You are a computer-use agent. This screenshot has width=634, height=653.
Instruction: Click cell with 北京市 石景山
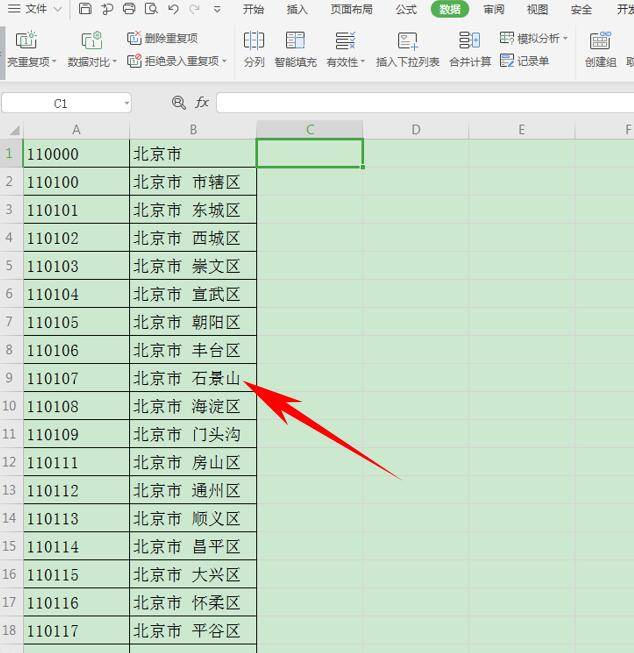(193, 378)
